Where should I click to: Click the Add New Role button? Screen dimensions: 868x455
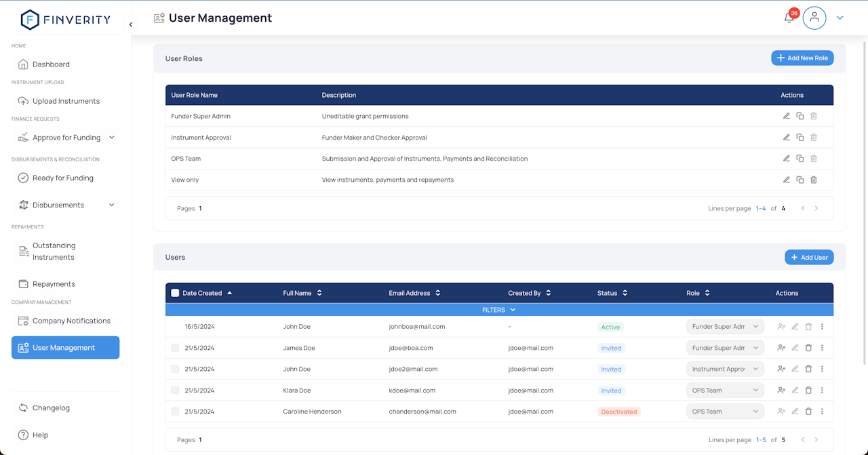click(802, 58)
